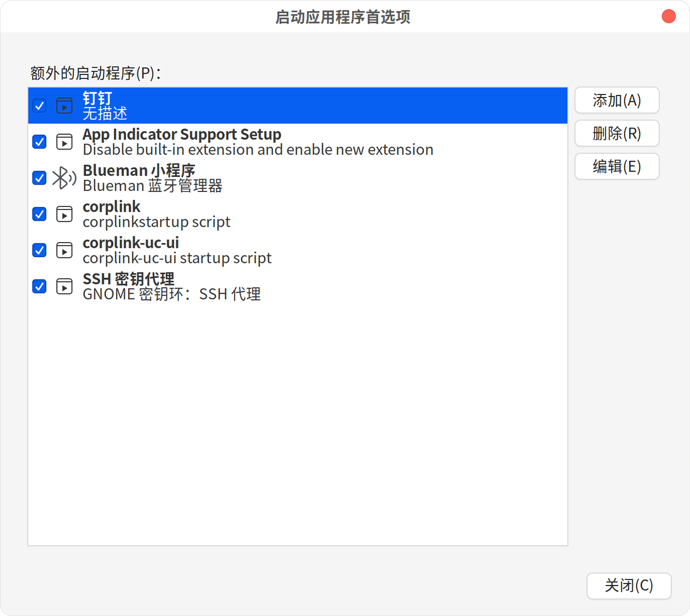Uncheck the corplink-uc-ui checkbox
690x616 pixels.
[x=39, y=250]
